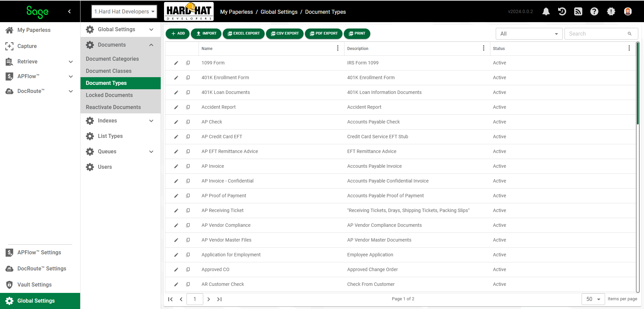644x309 pixels.
Task: Click the Add button
Action: pyautogui.click(x=178, y=34)
